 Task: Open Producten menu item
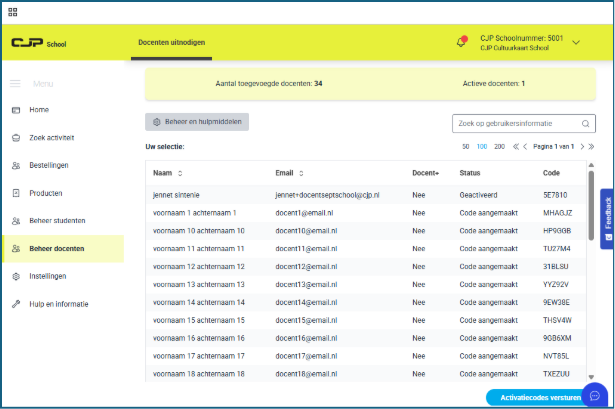pos(45,193)
